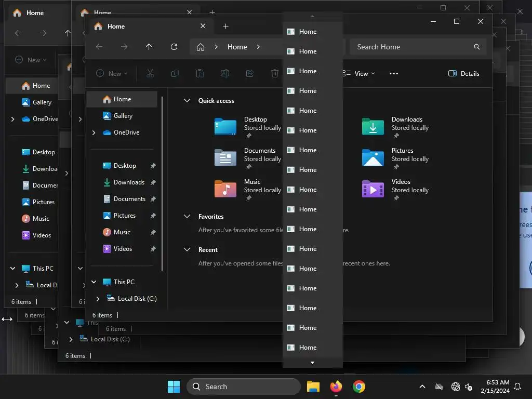Collapse the Quick access section
Screen dimensions: 532x399
pyautogui.click(x=187, y=100)
